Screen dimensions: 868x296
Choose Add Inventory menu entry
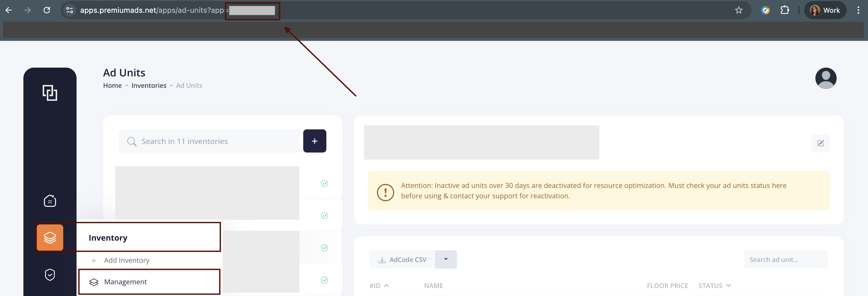tap(126, 260)
